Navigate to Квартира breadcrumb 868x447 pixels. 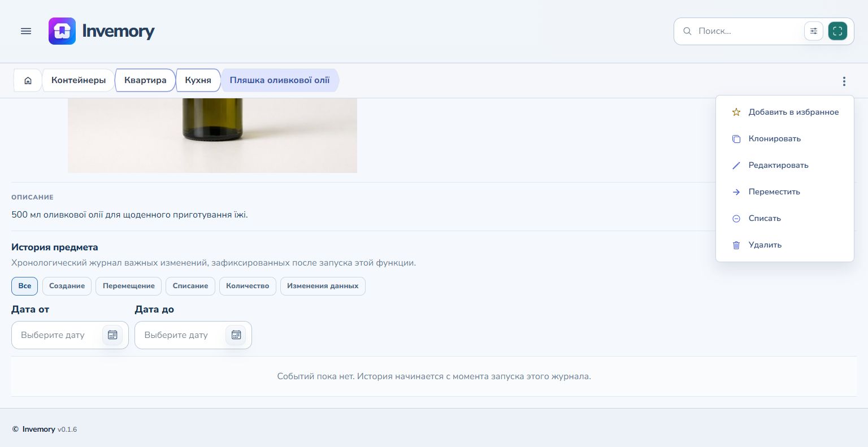click(x=145, y=80)
